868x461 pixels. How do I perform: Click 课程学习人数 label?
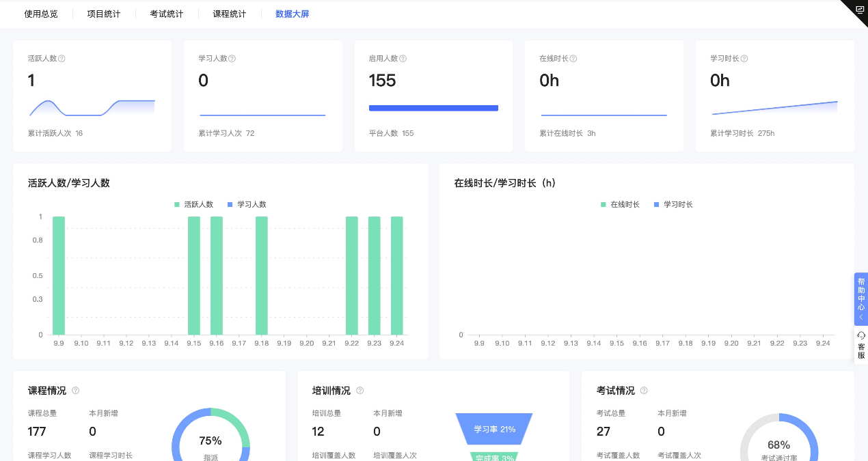tap(50, 456)
